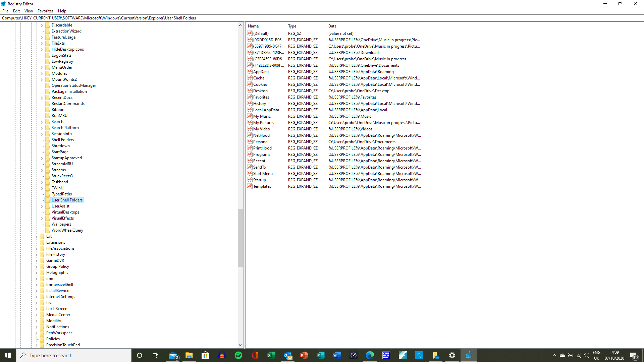This screenshot has width=644, height=362.
Task: Expand the UserAssist tree node
Action: click(x=42, y=206)
